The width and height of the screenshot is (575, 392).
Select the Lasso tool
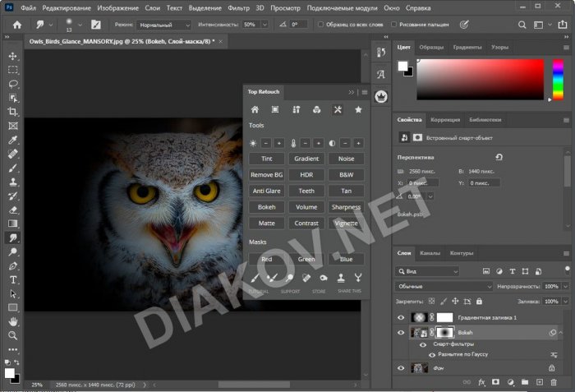pyautogui.click(x=13, y=83)
